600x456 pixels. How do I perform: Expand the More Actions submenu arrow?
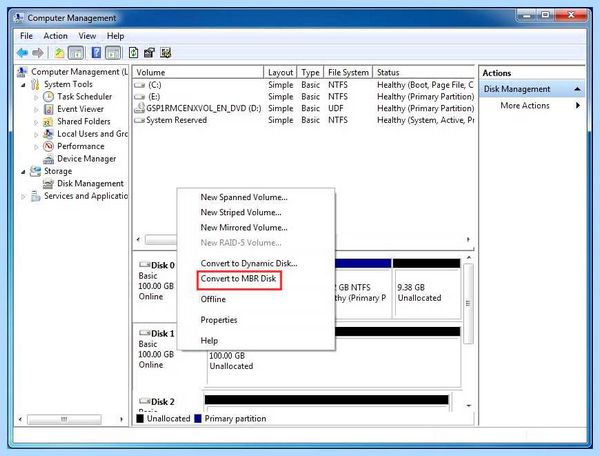coord(578,105)
